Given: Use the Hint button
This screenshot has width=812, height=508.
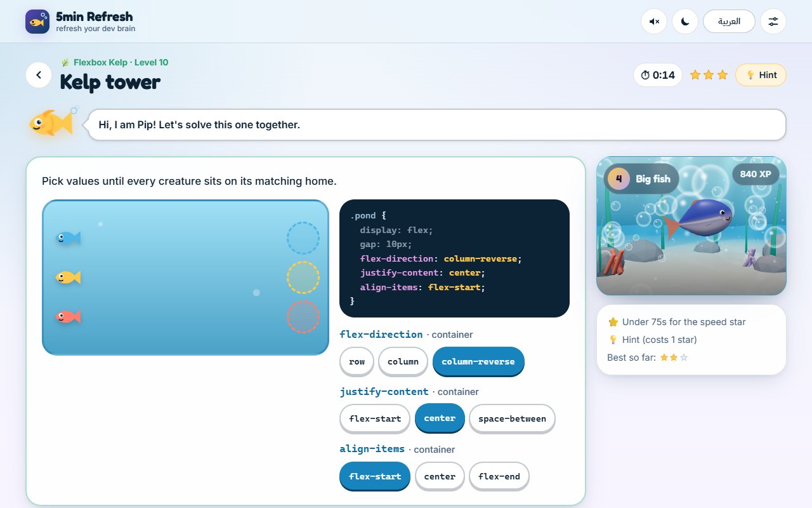Looking at the screenshot, I should tap(761, 75).
